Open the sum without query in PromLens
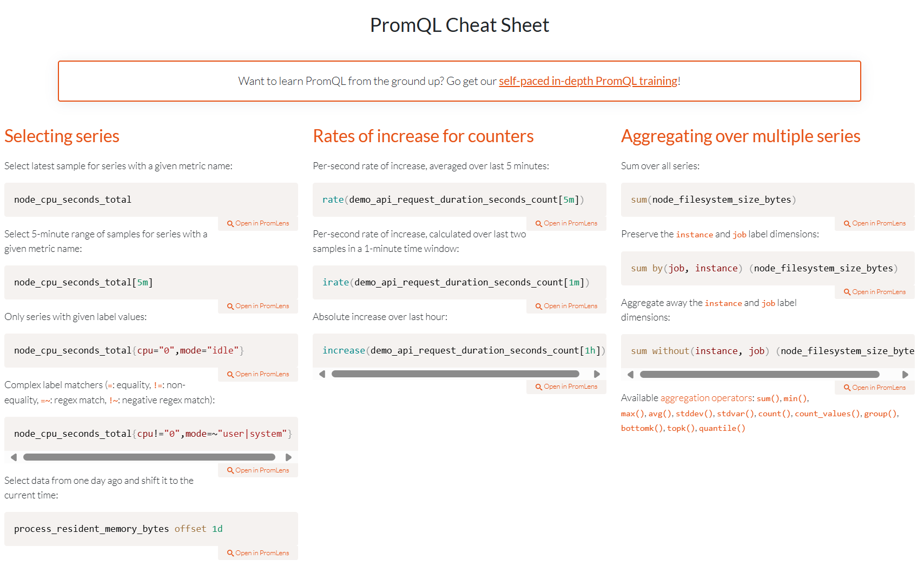 coord(875,388)
